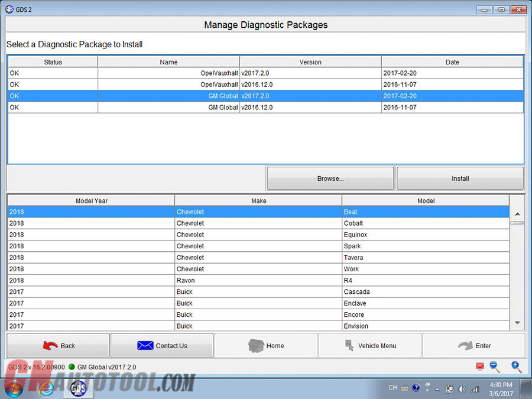Click vehicle list scroll down arrow
The width and height of the screenshot is (532, 399).
(517, 323)
